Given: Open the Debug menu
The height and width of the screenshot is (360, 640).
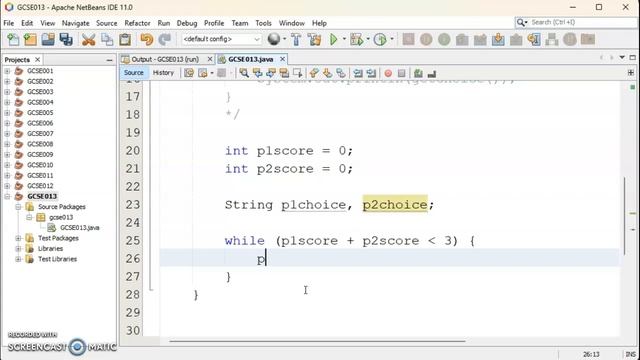Looking at the screenshot, I should 187,23.
